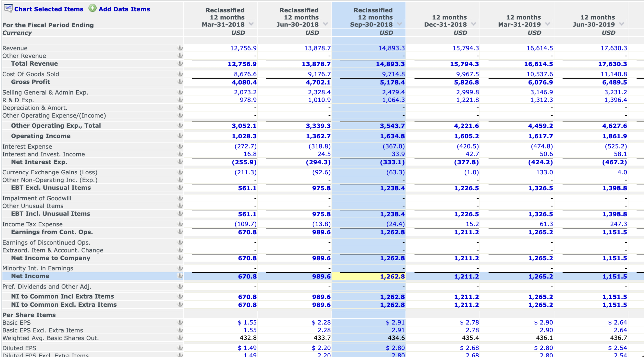644x359 pixels.
Task: Click the 12 months Dec-31-2018 column header
Action: [x=445, y=21]
